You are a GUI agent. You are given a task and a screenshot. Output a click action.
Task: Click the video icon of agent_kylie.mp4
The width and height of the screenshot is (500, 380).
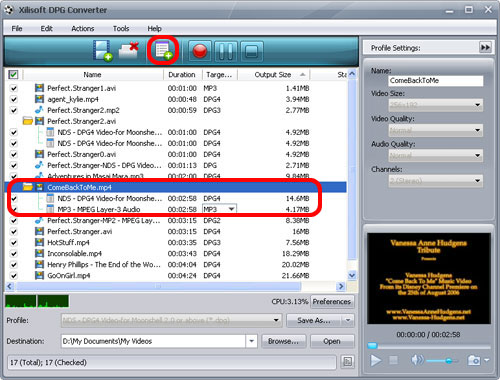tap(39, 99)
